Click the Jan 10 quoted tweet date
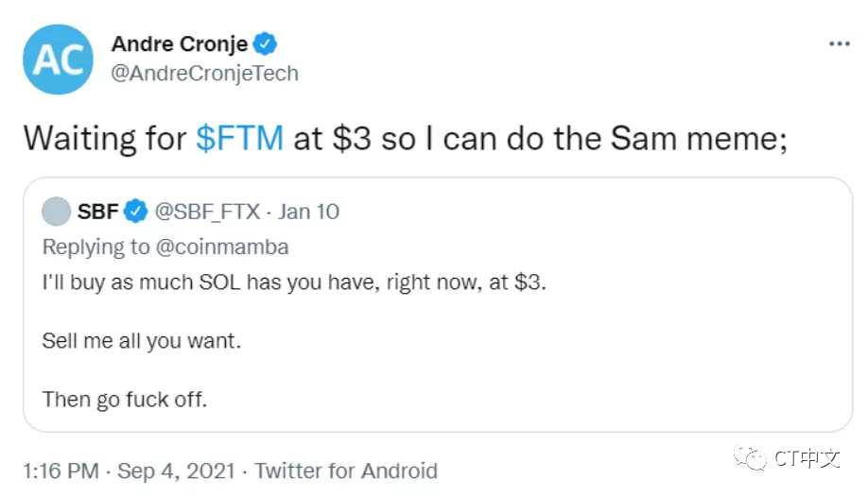 pyautogui.click(x=308, y=212)
